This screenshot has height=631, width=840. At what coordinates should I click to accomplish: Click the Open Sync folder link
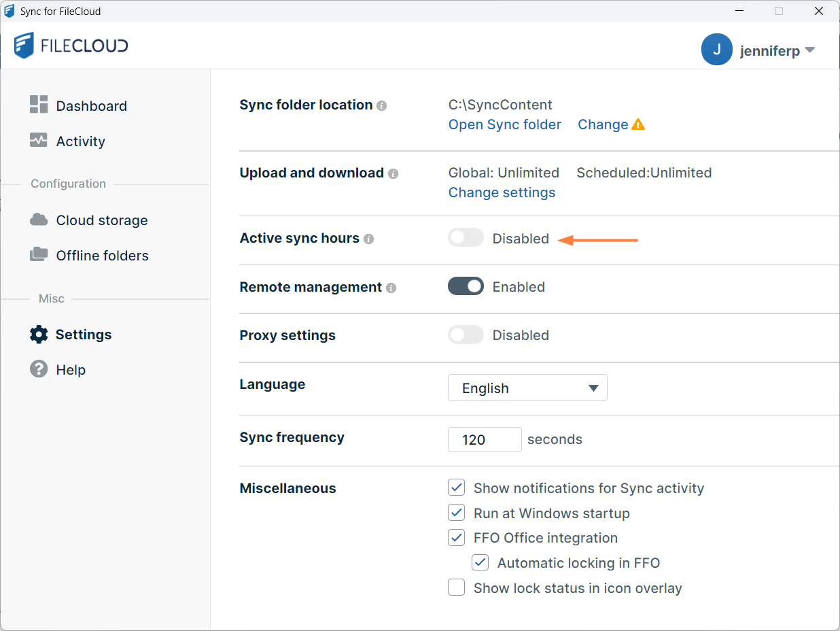[x=504, y=124]
